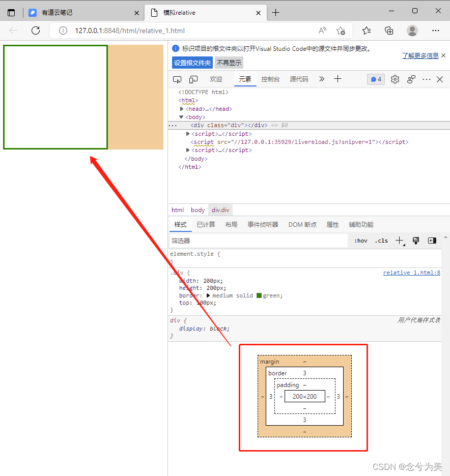Screen dimensions: 450x476
Task: Close the DevTools panel
Action: tap(440, 79)
